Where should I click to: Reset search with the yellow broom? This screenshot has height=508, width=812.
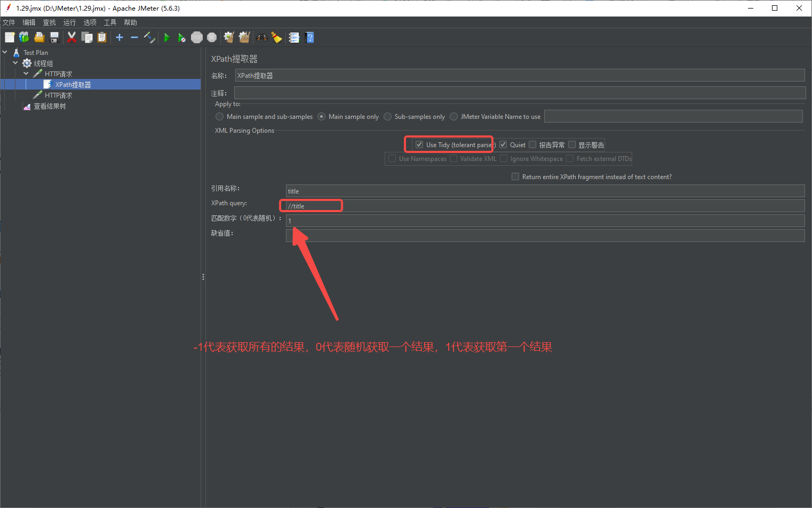point(276,37)
